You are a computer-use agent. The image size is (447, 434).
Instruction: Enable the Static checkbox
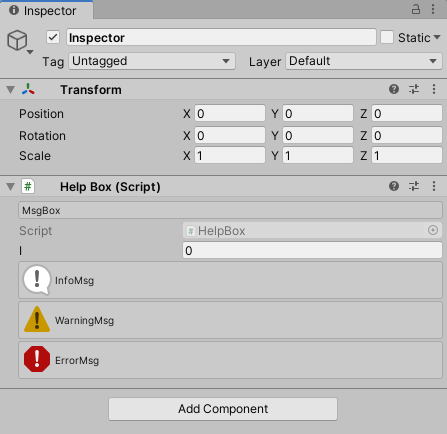coord(387,37)
